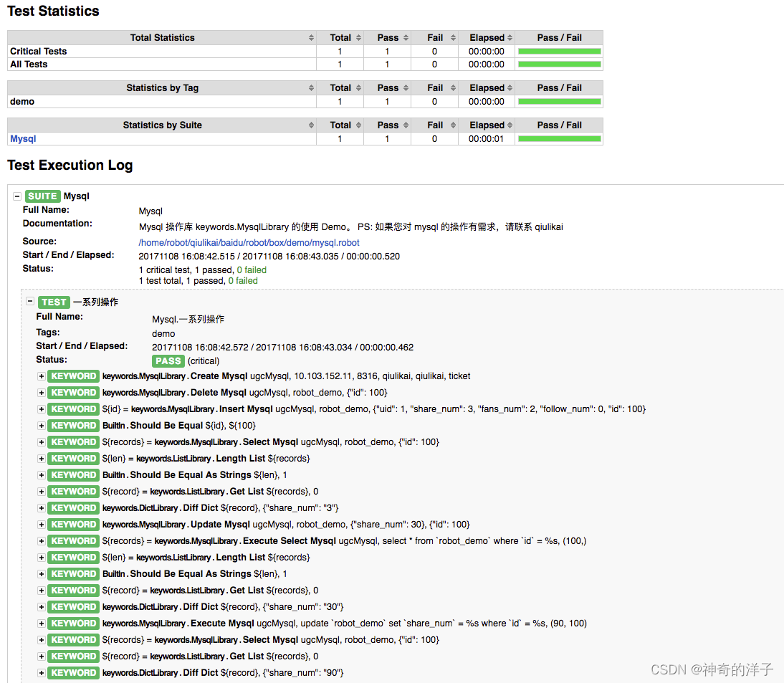Expand the Delete Mysql keyword
Image resolution: width=784 pixels, height=683 pixels.
pyautogui.click(x=41, y=393)
